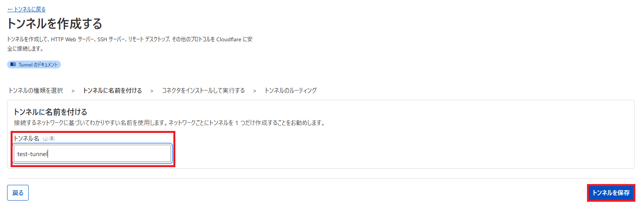Click the トンネルを作成する page heading

point(55,24)
